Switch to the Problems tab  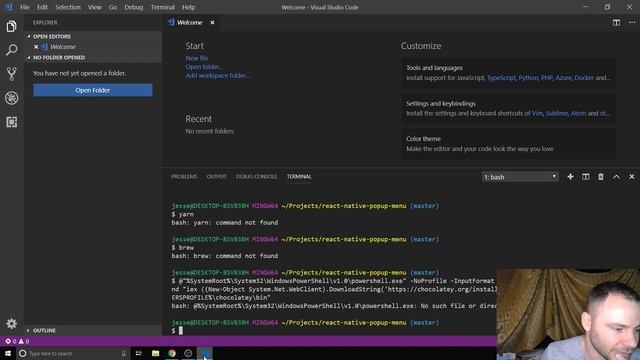pos(184,177)
